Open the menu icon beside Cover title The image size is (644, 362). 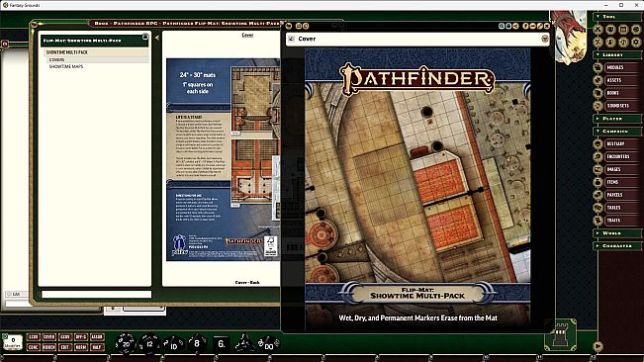pyautogui.click(x=545, y=39)
